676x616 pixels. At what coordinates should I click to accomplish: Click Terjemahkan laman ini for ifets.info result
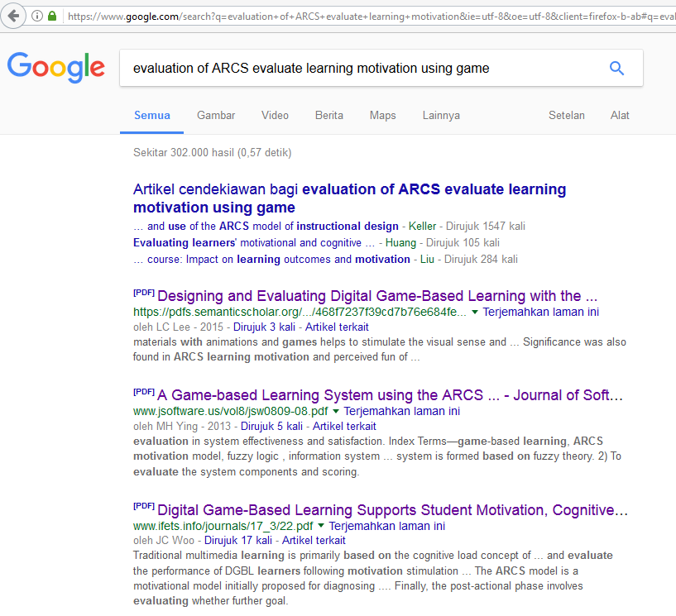click(387, 526)
